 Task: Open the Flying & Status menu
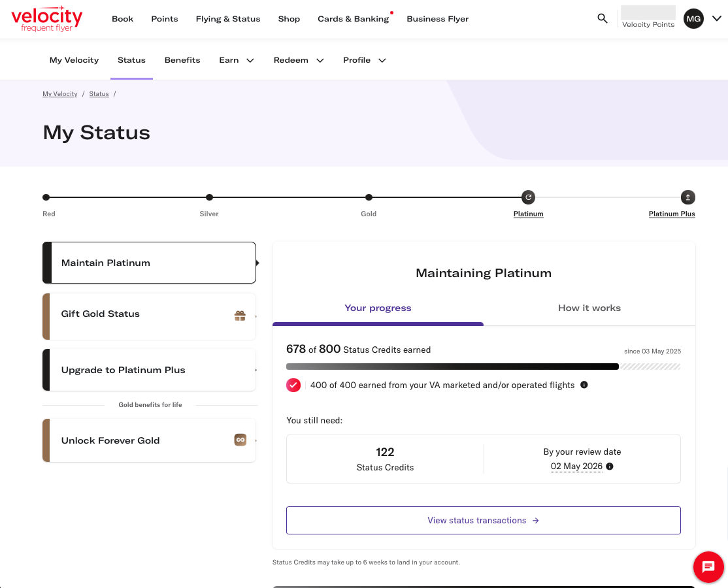point(228,19)
